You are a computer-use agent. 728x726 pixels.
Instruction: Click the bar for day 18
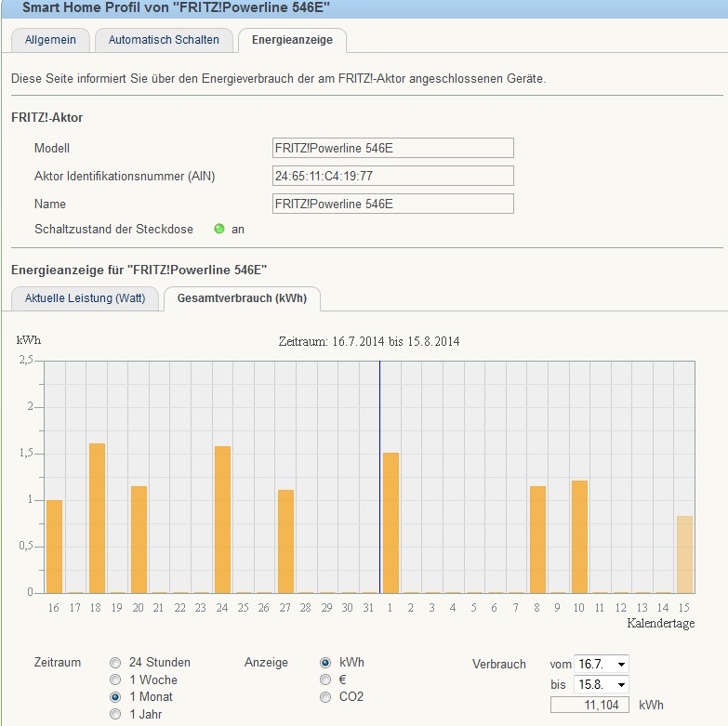pyautogui.click(x=97, y=518)
